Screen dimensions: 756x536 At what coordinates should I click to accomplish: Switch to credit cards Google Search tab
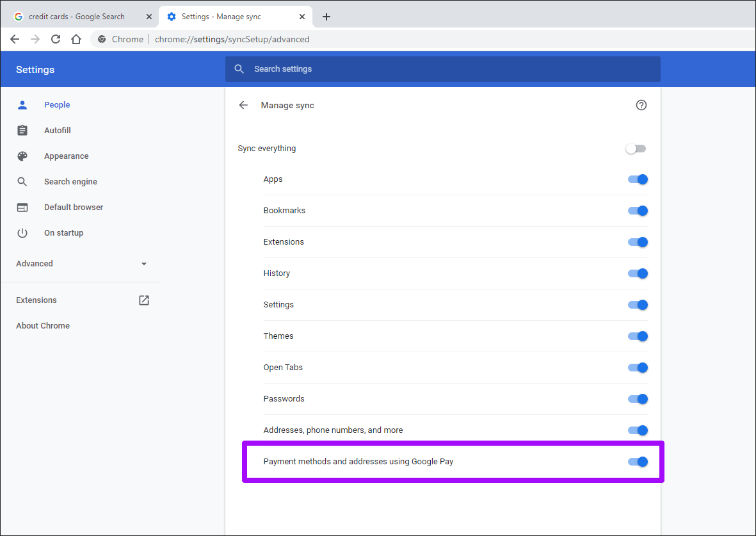click(x=77, y=17)
